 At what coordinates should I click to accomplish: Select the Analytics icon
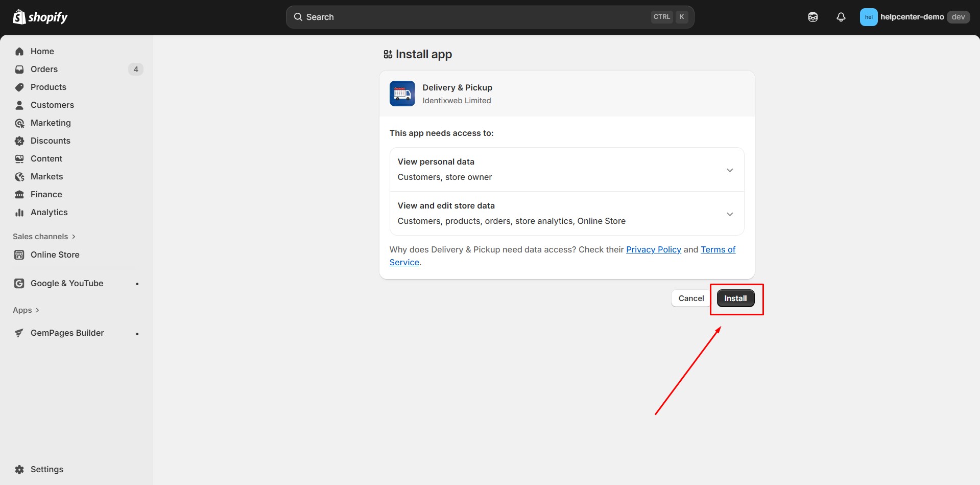19,212
